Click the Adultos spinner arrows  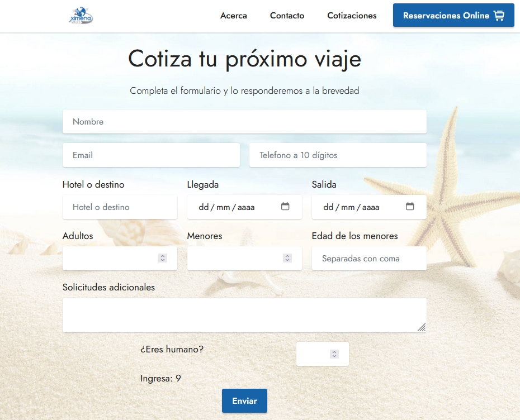tap(163, 258)
